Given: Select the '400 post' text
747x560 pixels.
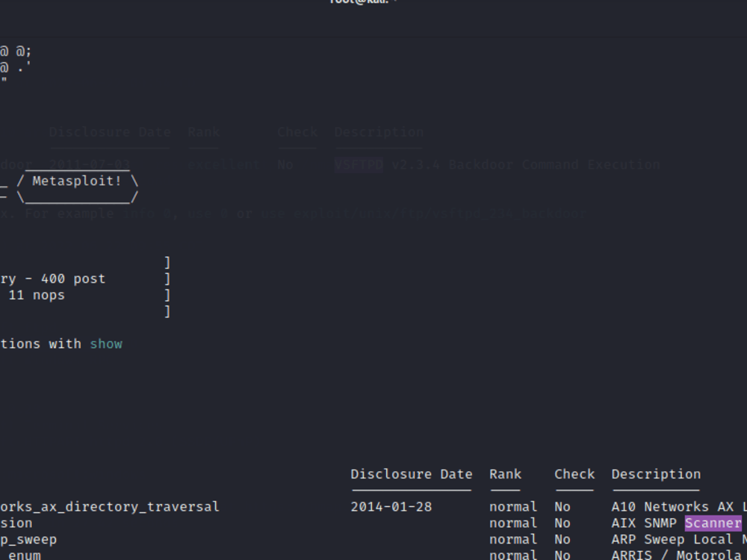Looking at the screenshot, I should point(73,279).
